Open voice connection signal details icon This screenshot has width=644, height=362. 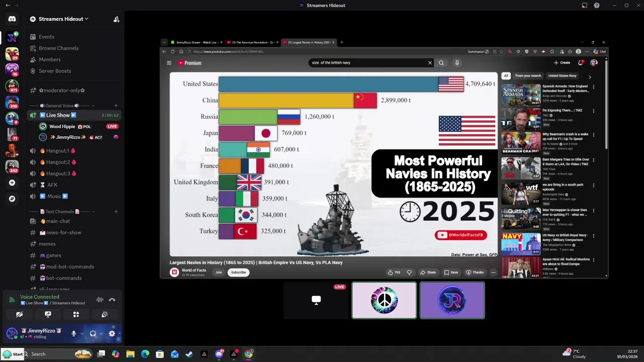point(12,300)
